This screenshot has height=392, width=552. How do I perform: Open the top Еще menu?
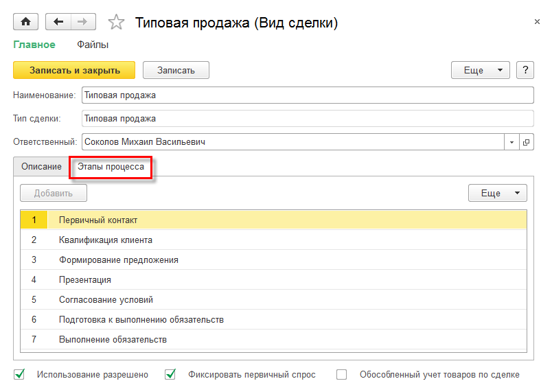pyautogui.click(x=480, y=70)
